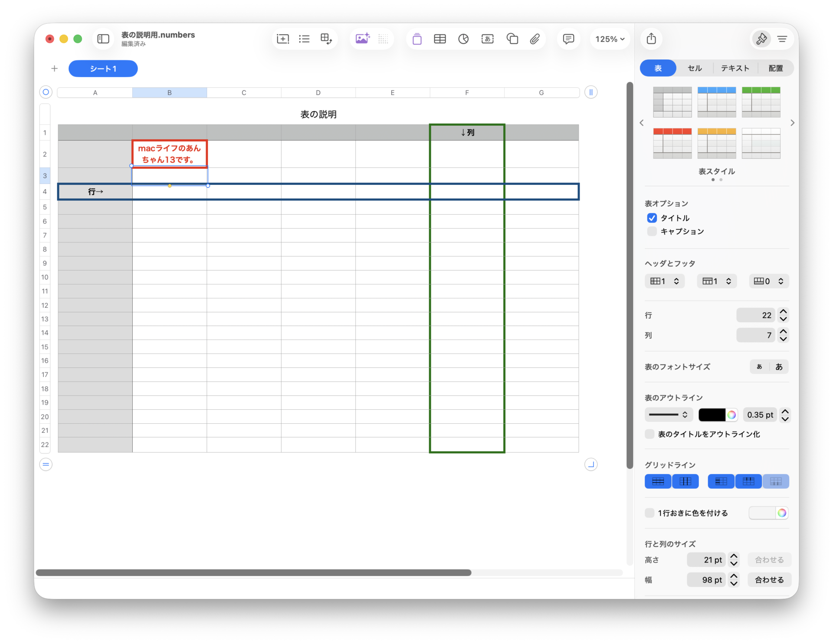Click the add-column handle at top right
The image size is (833, 644).
[x=591, y=92]
